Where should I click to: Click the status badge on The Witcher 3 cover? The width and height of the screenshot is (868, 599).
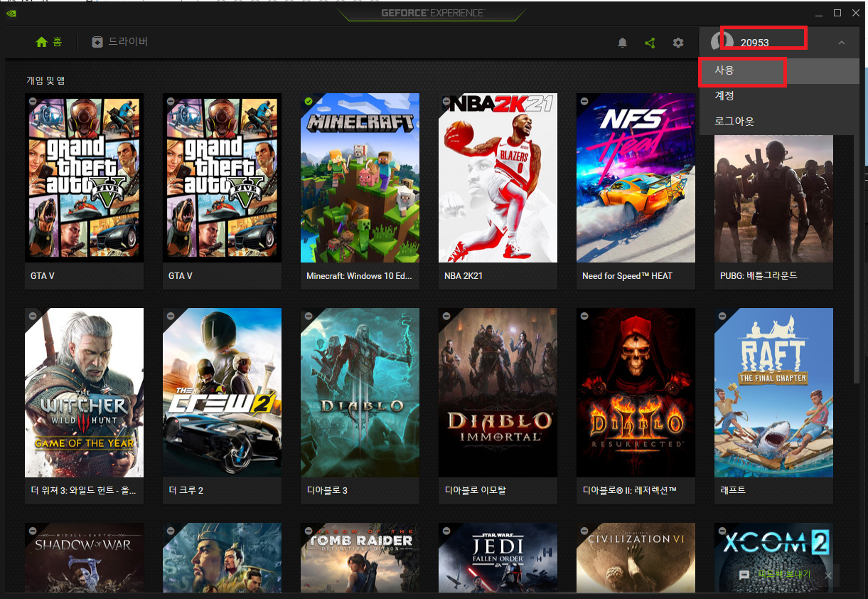click(33, 317)
